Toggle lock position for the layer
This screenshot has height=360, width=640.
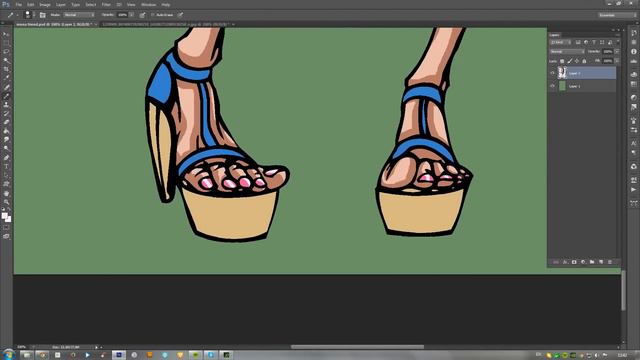(577, 61)
